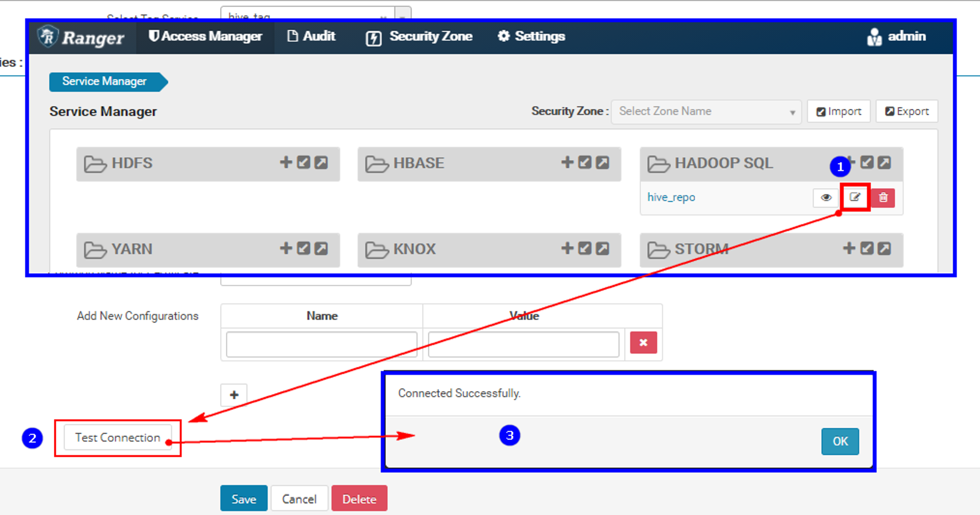Screen dimensions: 980x515
Task: Open the Access Manager menu
Action: click(205, 36)
